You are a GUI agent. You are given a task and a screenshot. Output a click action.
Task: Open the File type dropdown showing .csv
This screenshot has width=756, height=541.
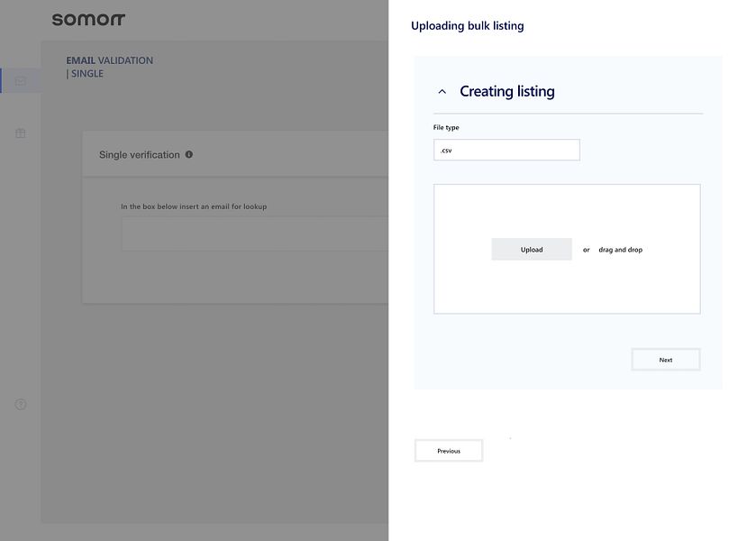point(506,149)
